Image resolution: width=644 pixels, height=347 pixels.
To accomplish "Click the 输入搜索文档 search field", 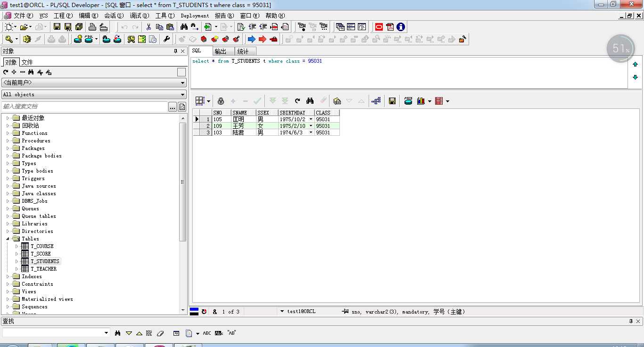I will [x=85, y=107].
